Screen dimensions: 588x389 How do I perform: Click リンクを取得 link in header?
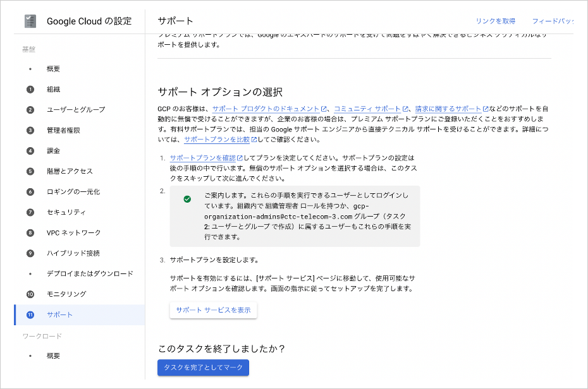(496, 21)
